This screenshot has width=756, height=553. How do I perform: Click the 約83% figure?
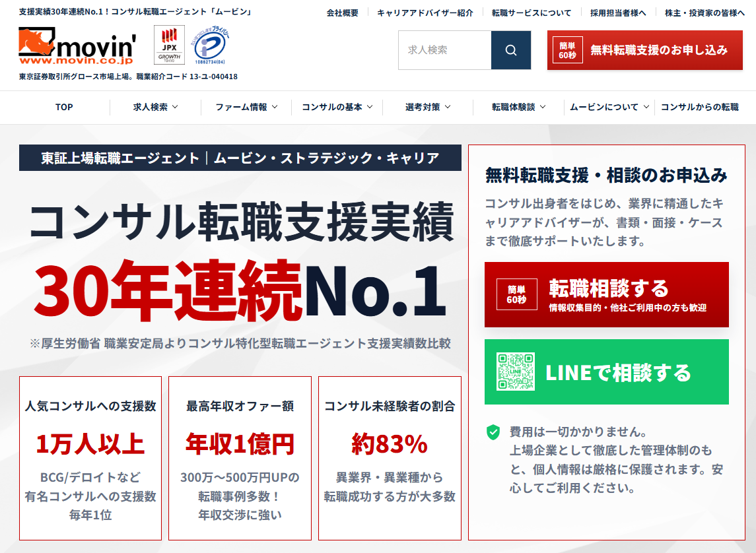[x=390, y=443]
